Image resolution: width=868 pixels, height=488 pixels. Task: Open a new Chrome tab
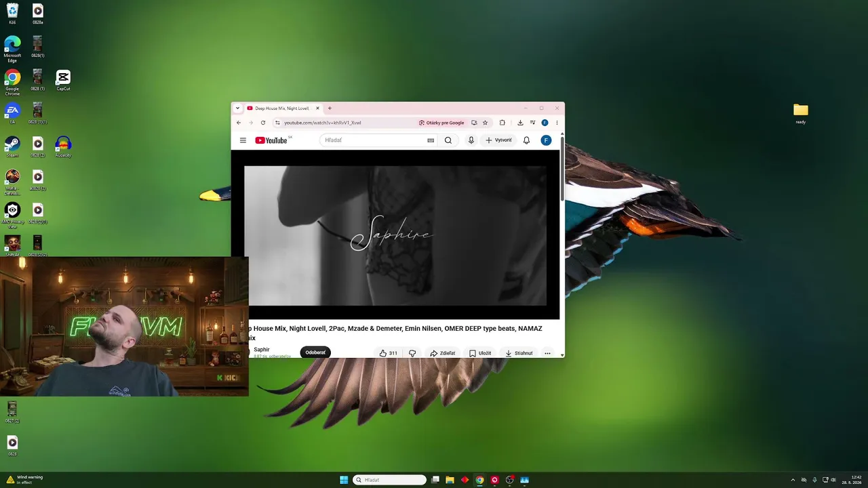coord(330,108)
